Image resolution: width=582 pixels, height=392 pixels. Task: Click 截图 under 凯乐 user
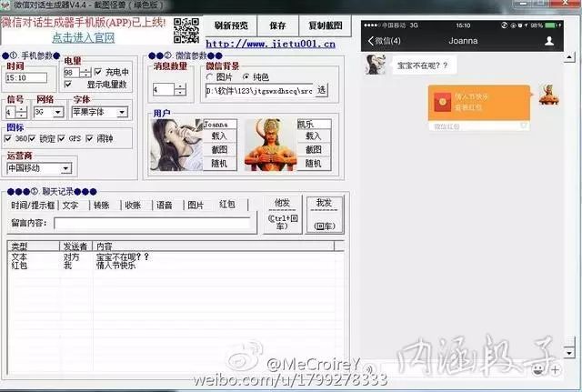[x=313, y=149]
